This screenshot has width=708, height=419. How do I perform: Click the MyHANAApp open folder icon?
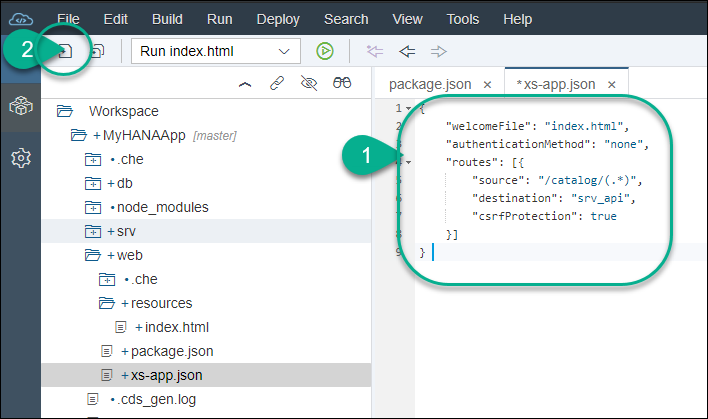pyautogui.click(x=79, y=135)
